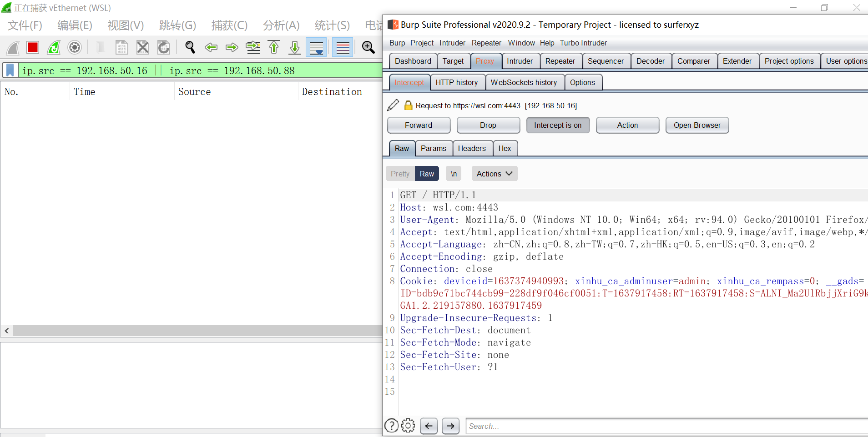The height and width of the screenshot is (437, 868).
Task: Switch to Extender tab
Action: pyautogui.click(x=737, y=61)
